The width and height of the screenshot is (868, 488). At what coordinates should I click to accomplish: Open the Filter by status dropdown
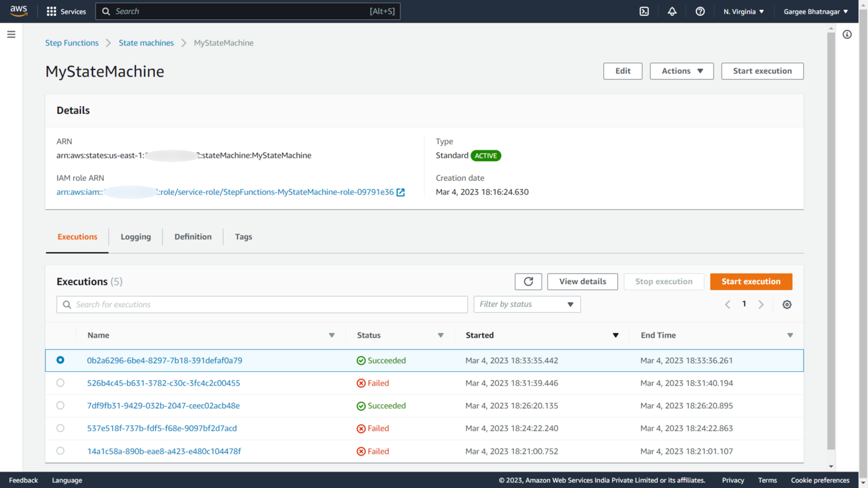(526, 305)
